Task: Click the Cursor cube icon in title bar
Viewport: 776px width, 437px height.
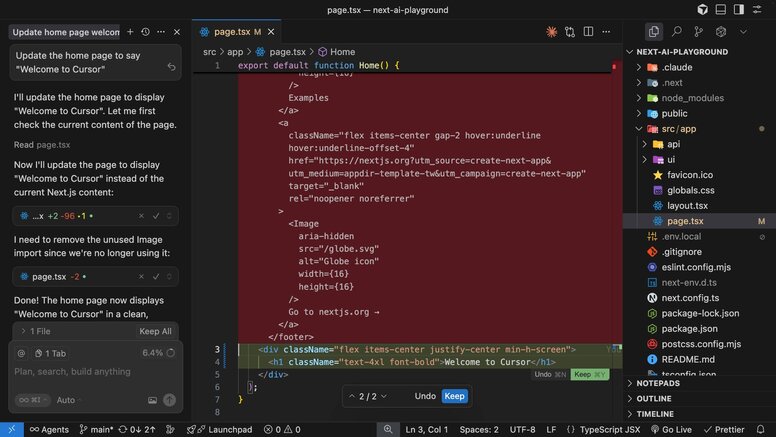Action: click(x=702, y=9)
